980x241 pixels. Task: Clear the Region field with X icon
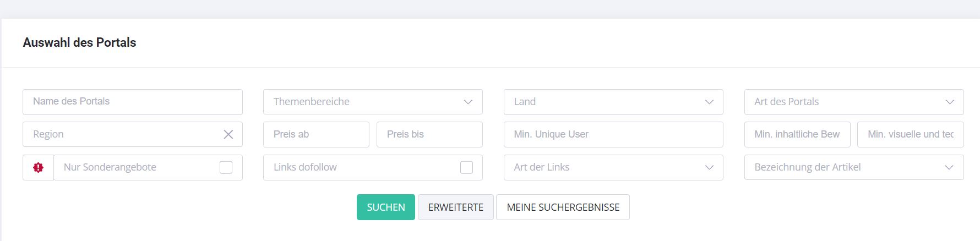click(x=228, y=134)
